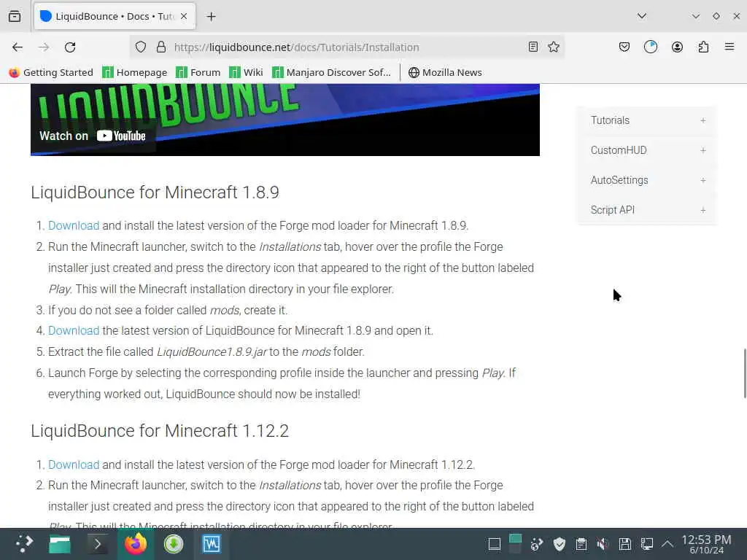This screenshot has width=747, height=560.
Task: Open Manjaro Discover Software bookmark
Action: click(x=332, y=72)
